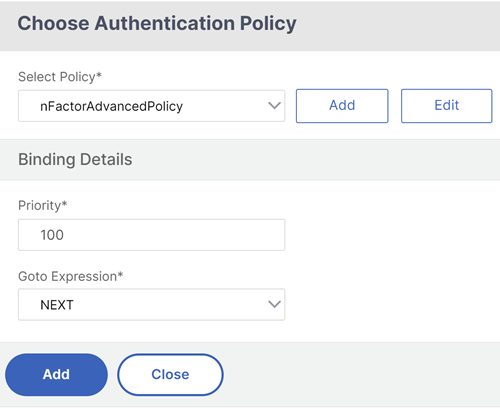500x409 pixels.
Task: Expand the Goto Expression dropdown
Action: [x=152, y=305]
